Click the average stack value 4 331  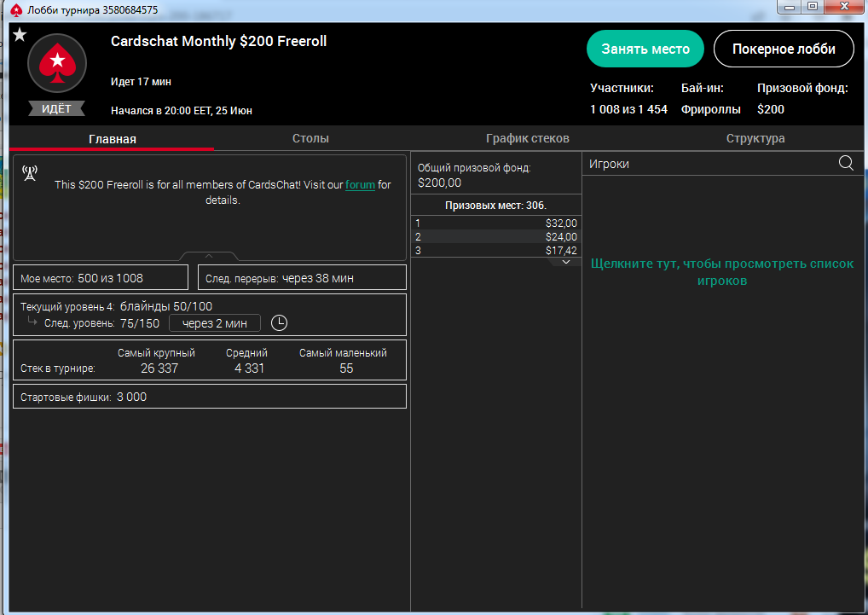tap(249, 368)
